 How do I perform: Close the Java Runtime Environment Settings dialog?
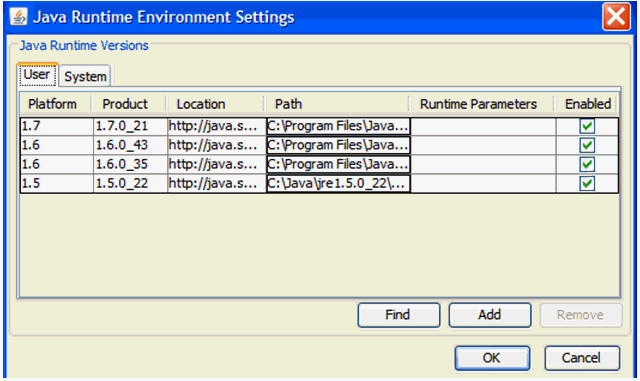(616, 17)
